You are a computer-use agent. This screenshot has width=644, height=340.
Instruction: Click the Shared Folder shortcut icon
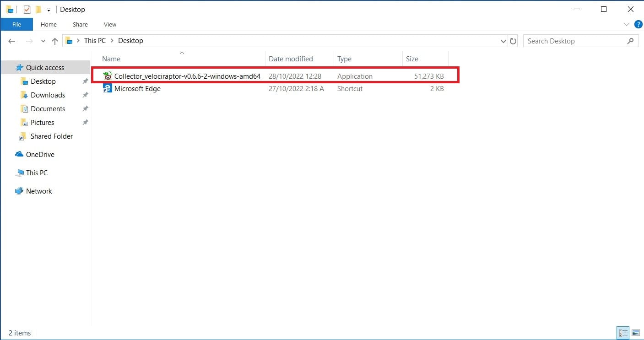[22, 136]
